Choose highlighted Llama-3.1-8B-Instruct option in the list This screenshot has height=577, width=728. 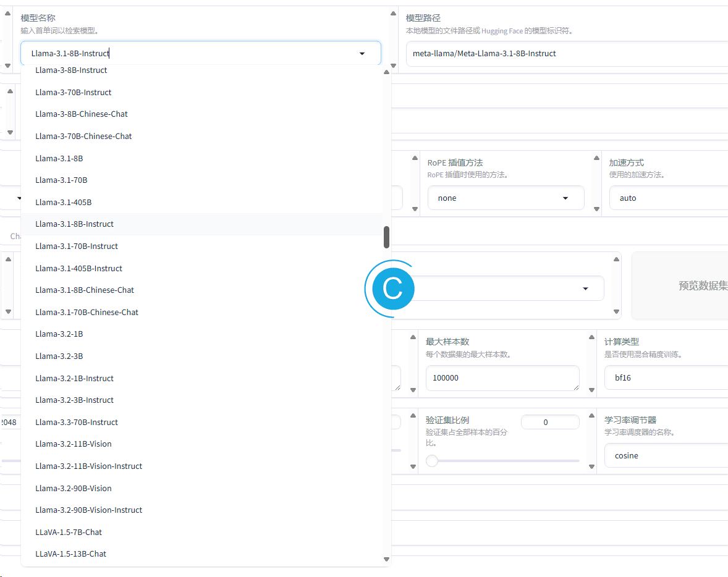pos(201,224)
